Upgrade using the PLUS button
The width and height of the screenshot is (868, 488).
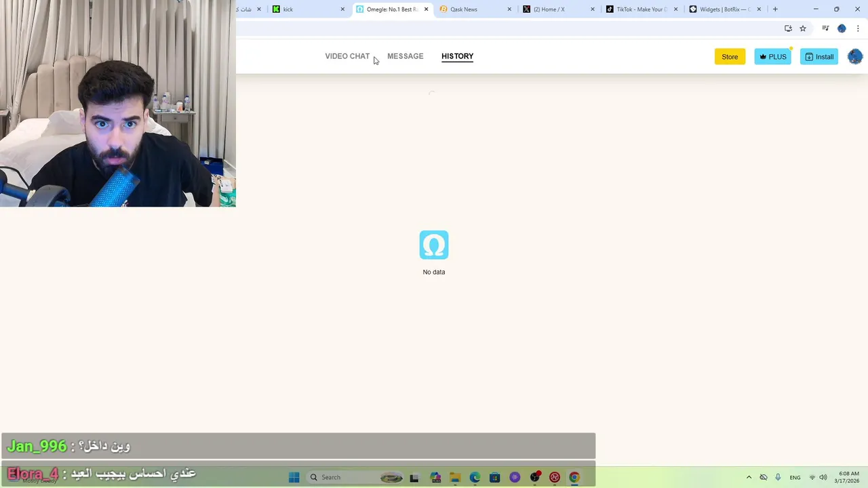pos(772,57)
